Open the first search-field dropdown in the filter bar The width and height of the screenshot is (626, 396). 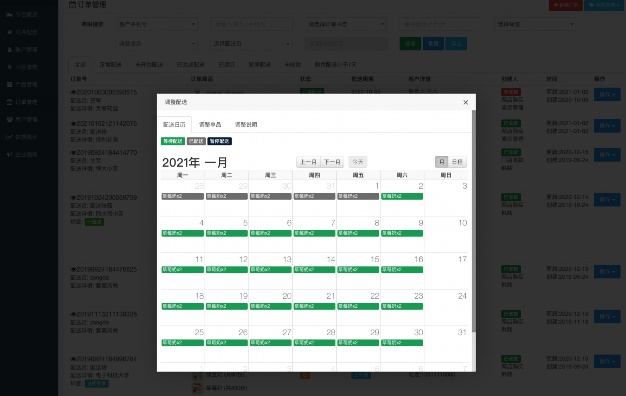click(156, 24)
